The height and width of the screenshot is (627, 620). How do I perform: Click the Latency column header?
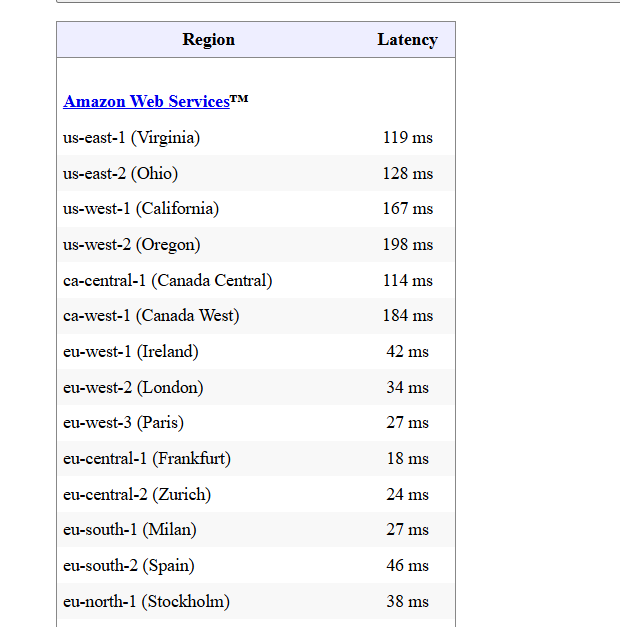(x=408, y=40)
